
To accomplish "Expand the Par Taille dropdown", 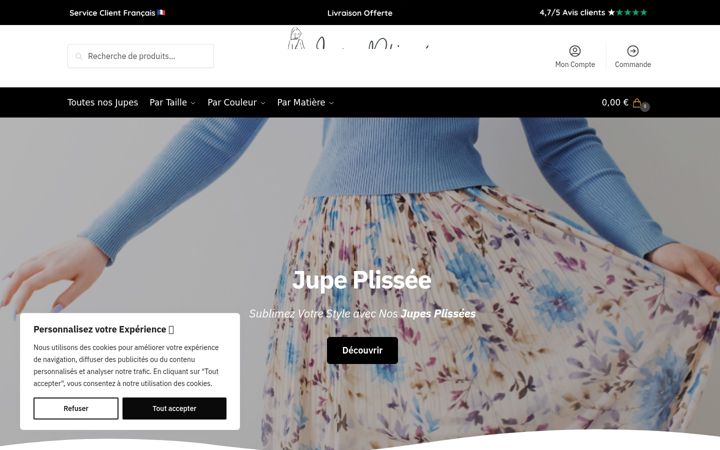I will [172, 102].
